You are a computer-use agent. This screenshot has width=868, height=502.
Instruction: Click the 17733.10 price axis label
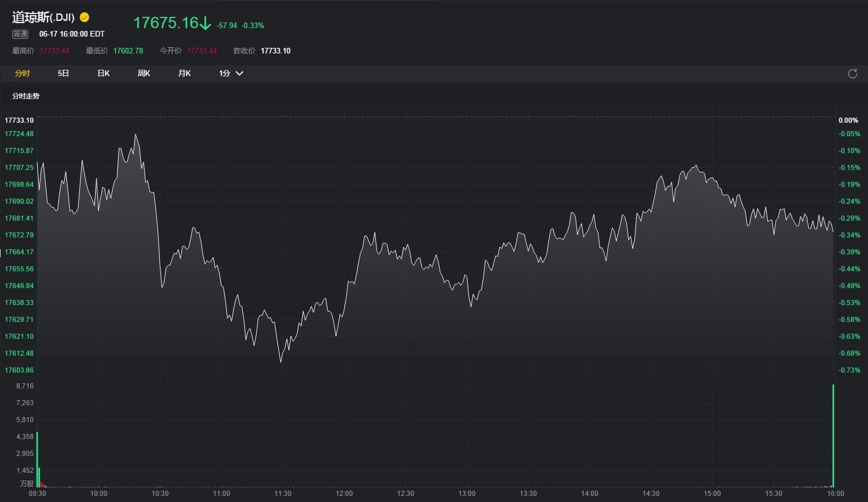point(19,120)
